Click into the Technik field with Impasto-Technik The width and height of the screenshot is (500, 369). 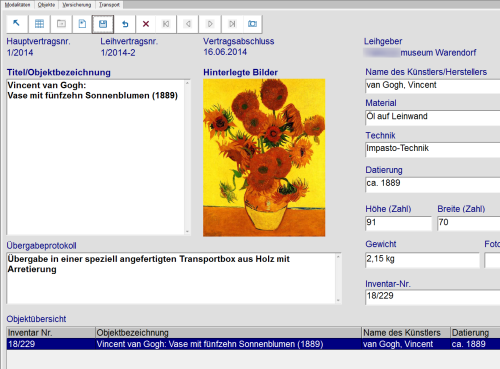(433, 149)
